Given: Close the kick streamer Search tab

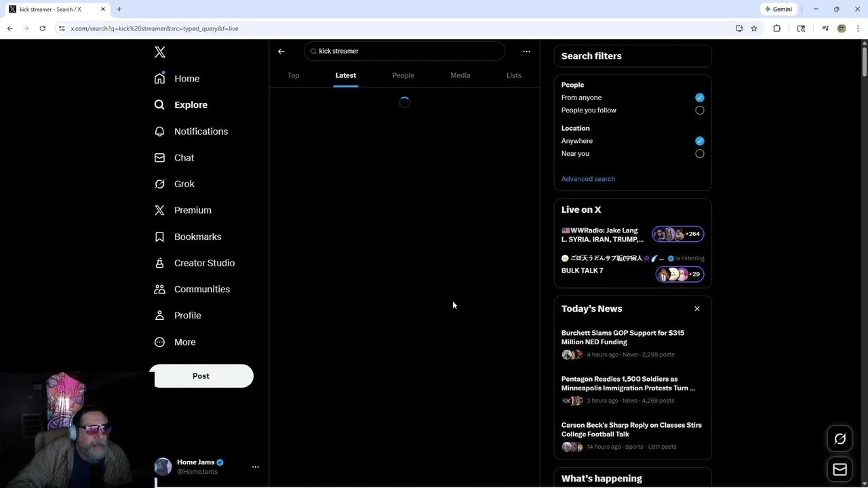Looking at the screenshot, I should 103,9.
